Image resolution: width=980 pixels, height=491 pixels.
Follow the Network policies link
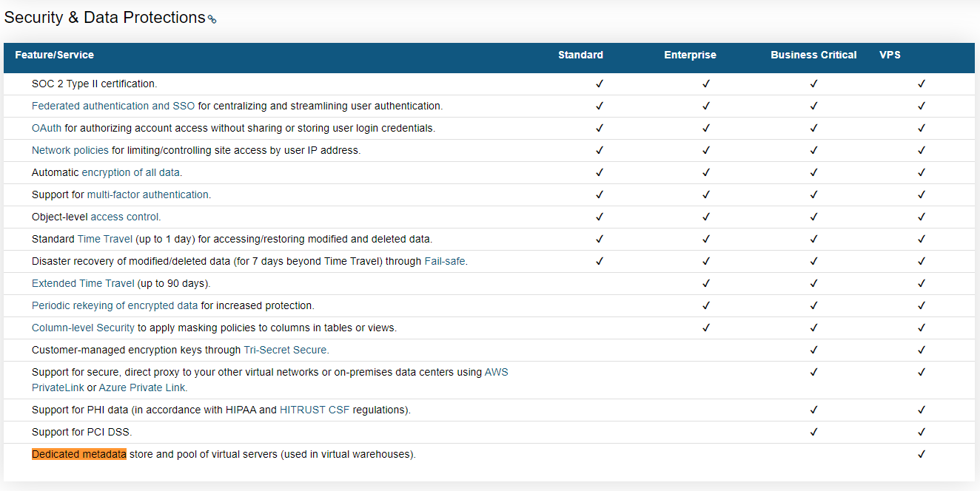(x=70, y=150)
